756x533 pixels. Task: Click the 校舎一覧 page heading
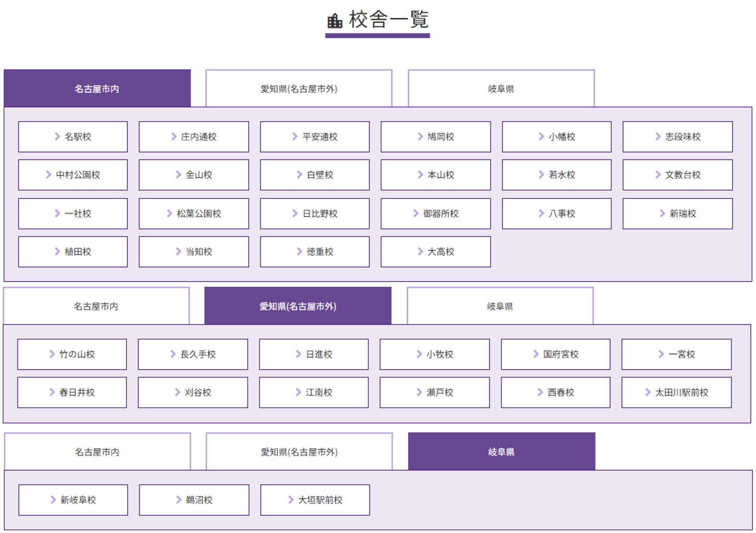(x=388, y=20)
